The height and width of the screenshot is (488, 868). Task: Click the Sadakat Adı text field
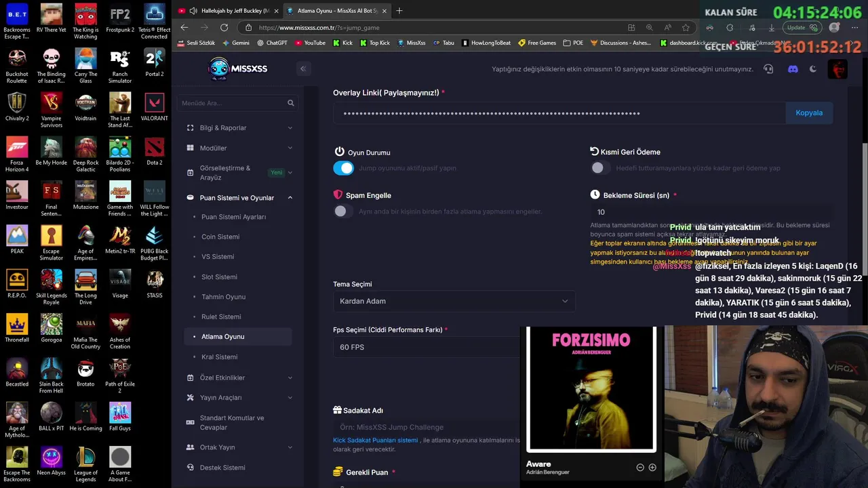click(x=427, y=427)
